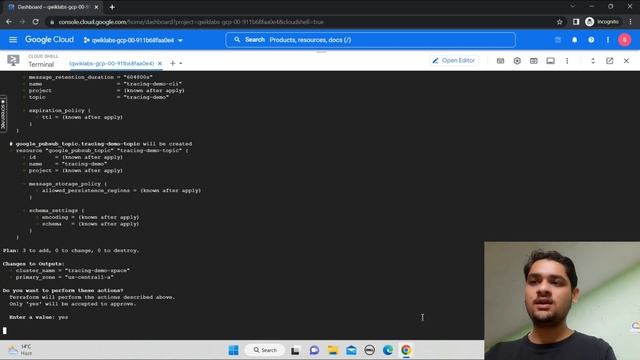Open the notifications bell

pos(574,40)
